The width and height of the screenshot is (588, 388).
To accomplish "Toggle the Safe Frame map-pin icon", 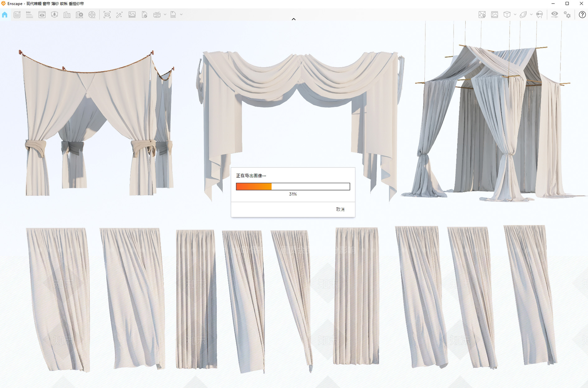I will tap(482, 15).
